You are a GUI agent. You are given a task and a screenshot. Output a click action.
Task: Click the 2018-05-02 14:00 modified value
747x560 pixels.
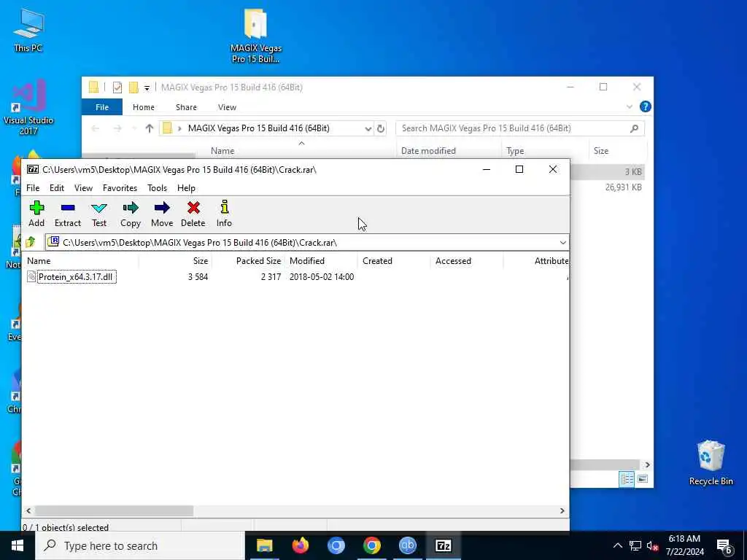322,276
